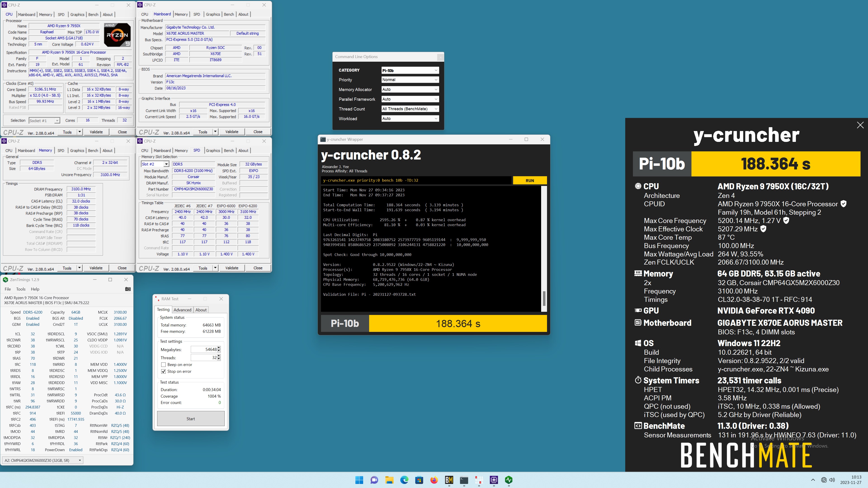The width and height of the screenshot is (868, 488).
Task: Open ZenTimings File menu
Action: 8,289
